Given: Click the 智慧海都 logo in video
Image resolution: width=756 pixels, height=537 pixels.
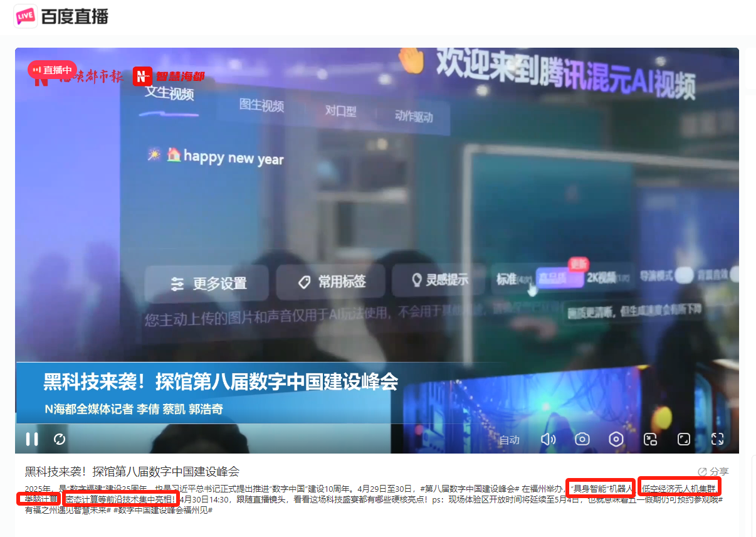Looking at the screenshot, I should click(169, 77).
